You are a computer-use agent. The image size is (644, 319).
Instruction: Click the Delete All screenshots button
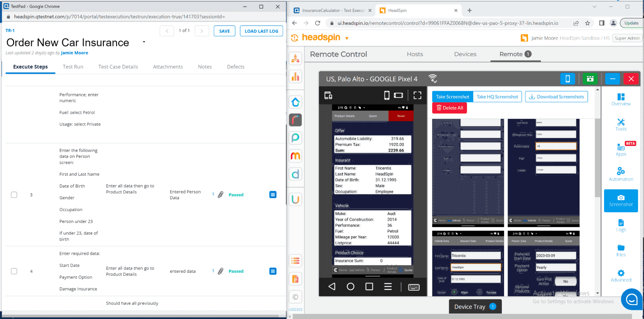coord(449,108)
